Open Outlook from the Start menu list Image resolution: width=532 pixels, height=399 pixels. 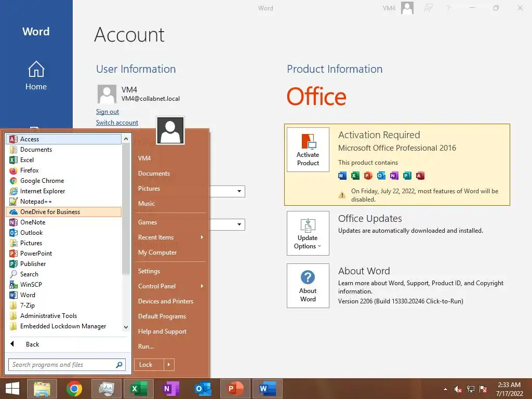pyautogui.click(x=63, y=233)
